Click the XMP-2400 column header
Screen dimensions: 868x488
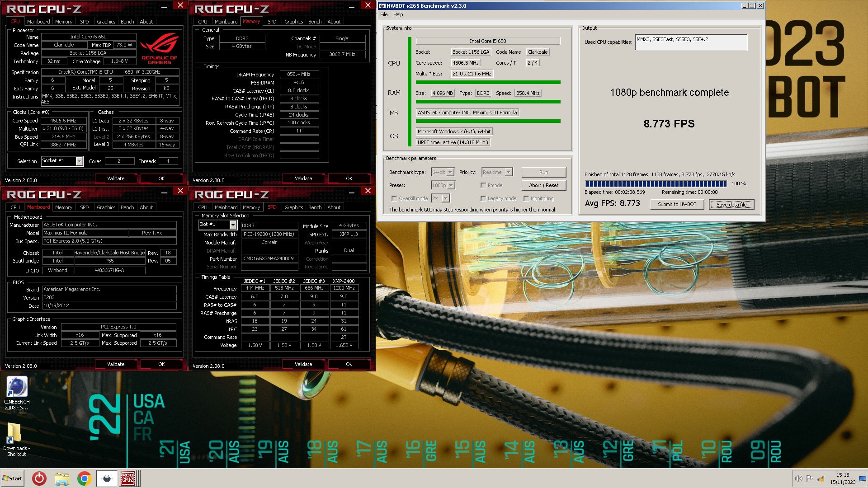(x=344, y=281)
